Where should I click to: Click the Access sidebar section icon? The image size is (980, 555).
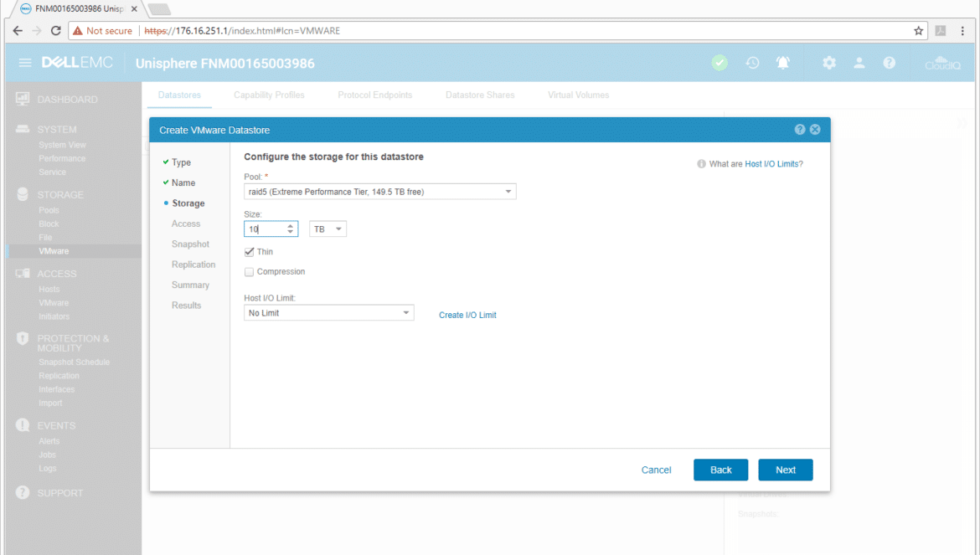click(23, 274)
